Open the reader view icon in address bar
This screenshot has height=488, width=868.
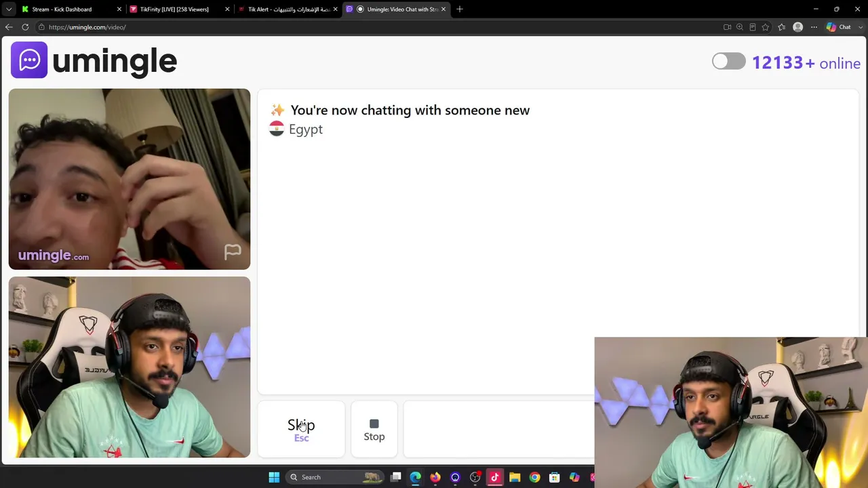[x=753, y=27]
